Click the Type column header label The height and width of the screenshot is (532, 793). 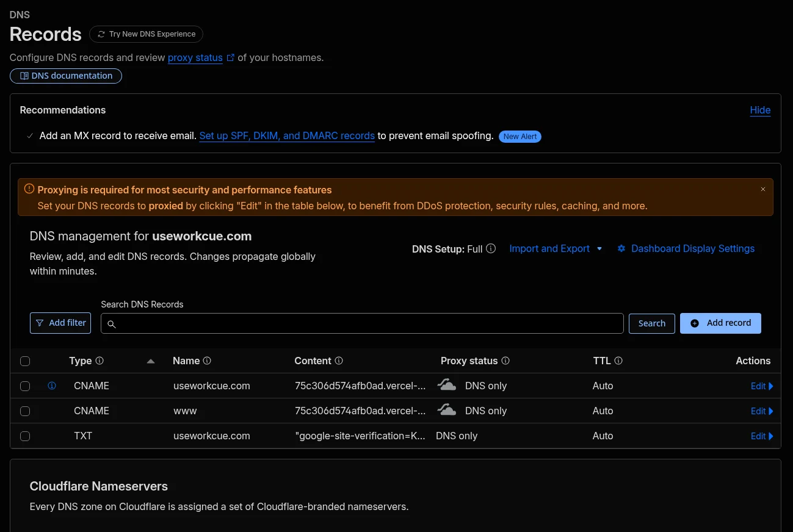[x=81, y=361]
